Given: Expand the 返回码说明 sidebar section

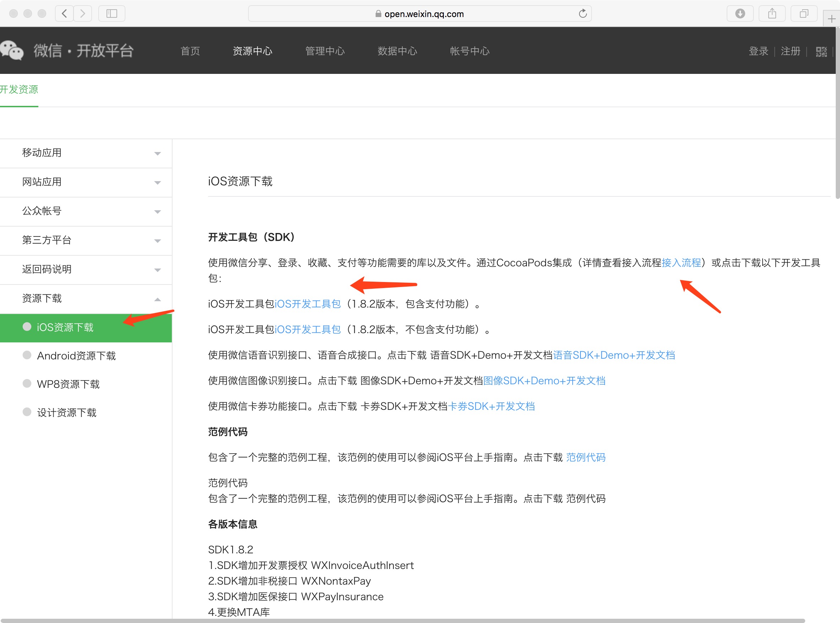Looking at the screenshot, I should (x=86, y=269).
